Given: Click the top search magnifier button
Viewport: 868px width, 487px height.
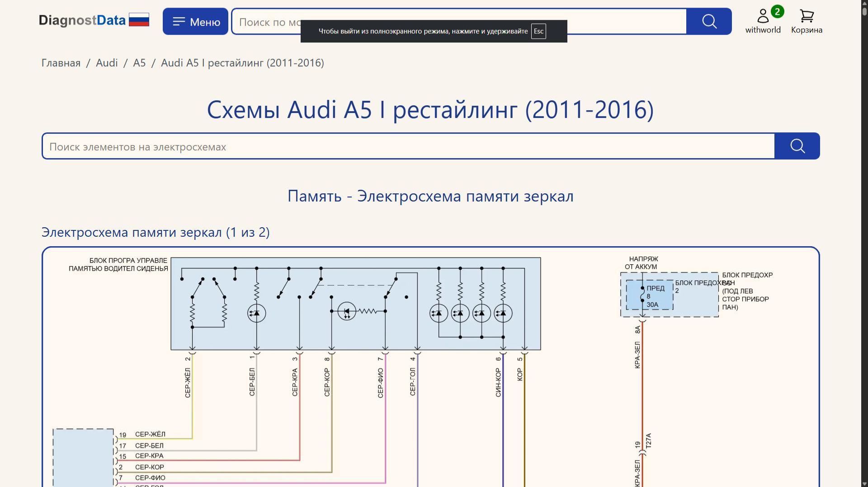Looking at the screenshot, I should tap(709, 21).
